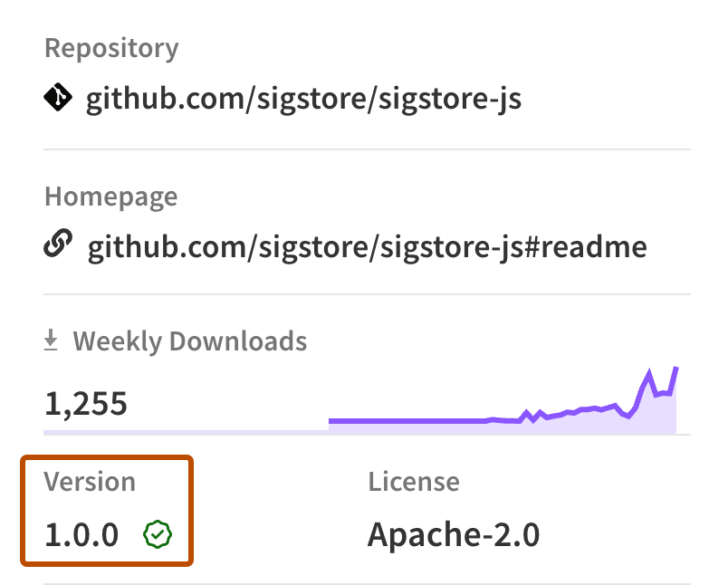The image size is (728, 585).
Task: Click the GitHub logo icon beside the repository URL
Action: 56,98
